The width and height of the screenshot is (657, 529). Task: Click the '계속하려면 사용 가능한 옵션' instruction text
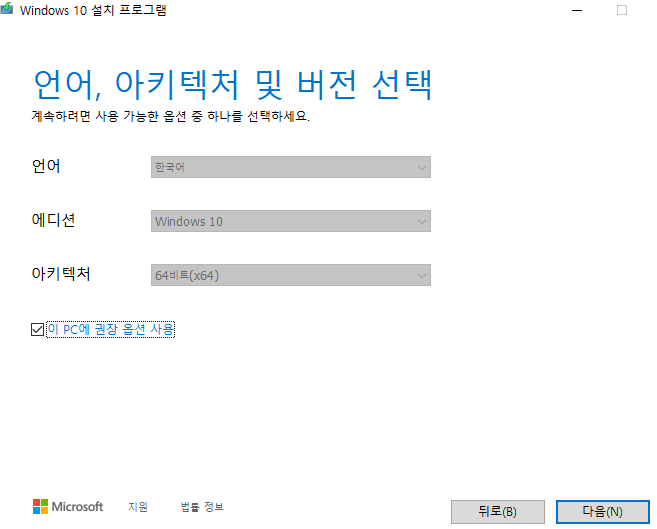[171, 116]
